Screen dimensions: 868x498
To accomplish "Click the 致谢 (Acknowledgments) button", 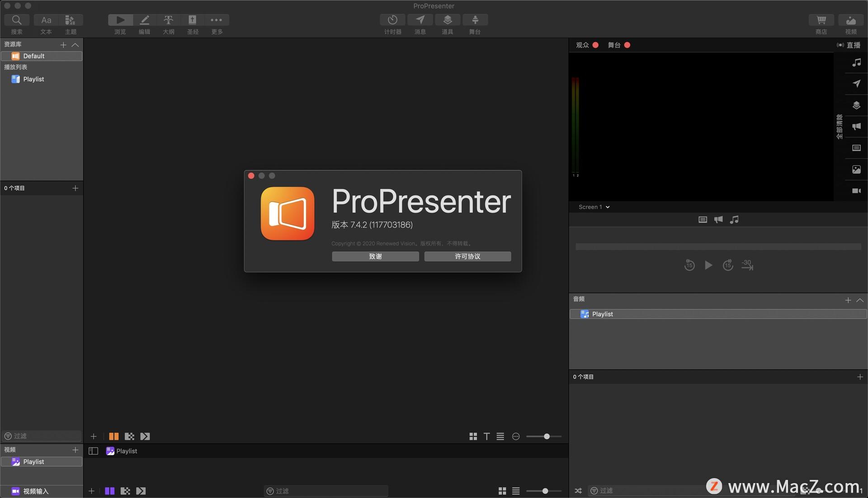I will pyautogui.click(x=375, y=256).
